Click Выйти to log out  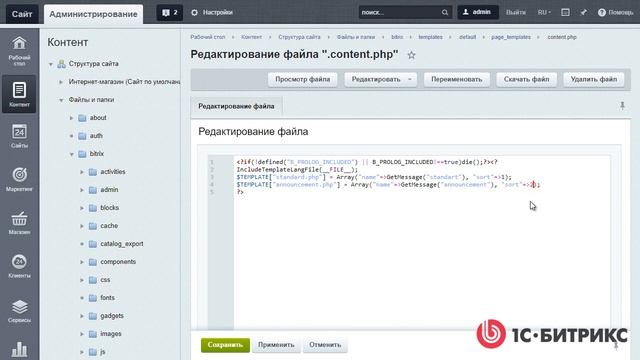coord(516,13)
